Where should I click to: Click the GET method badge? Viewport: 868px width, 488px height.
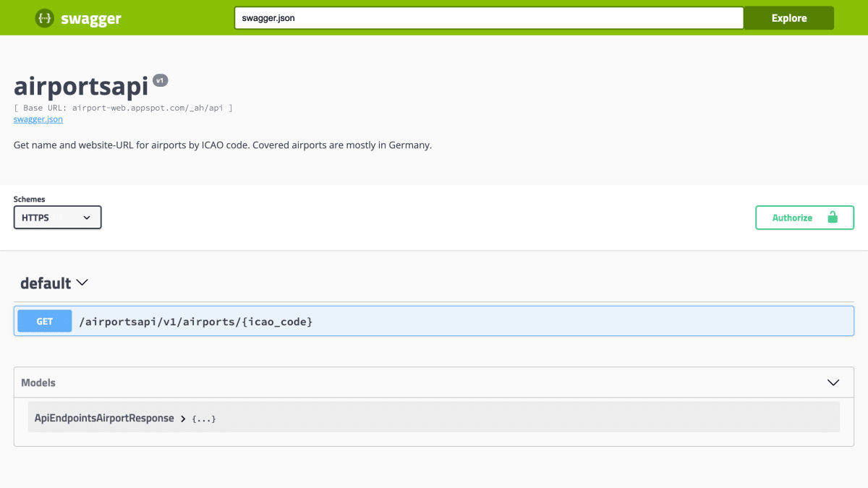(x=45, y=321)
